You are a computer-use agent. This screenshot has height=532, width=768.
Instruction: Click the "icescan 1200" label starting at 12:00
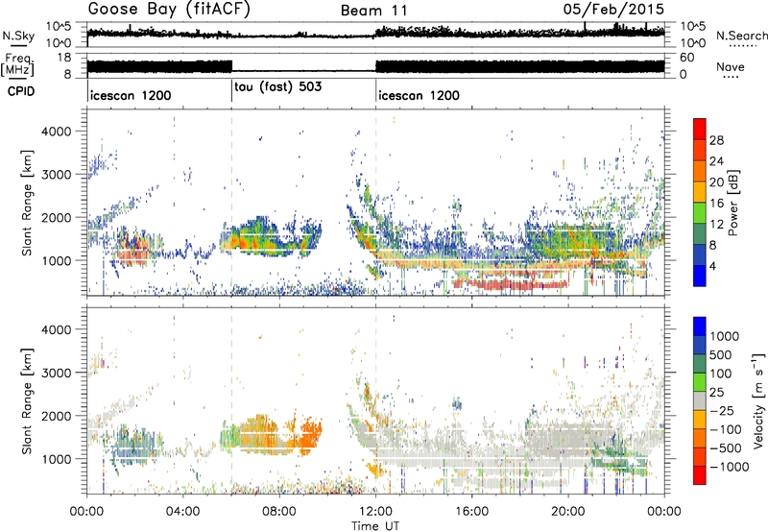pos(420,95)
